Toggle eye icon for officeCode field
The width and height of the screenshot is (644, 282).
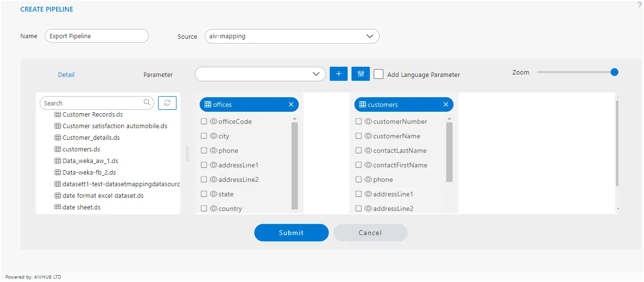point(213,121)
